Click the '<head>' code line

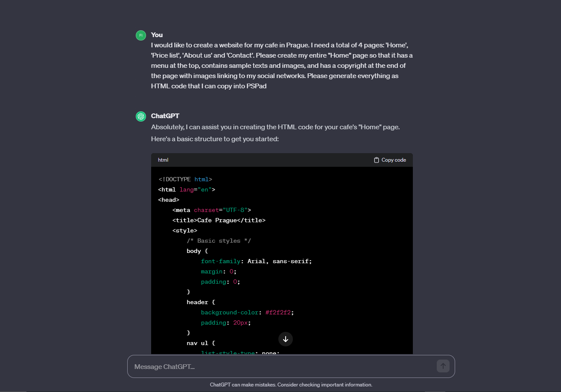(x=169, y=200)
